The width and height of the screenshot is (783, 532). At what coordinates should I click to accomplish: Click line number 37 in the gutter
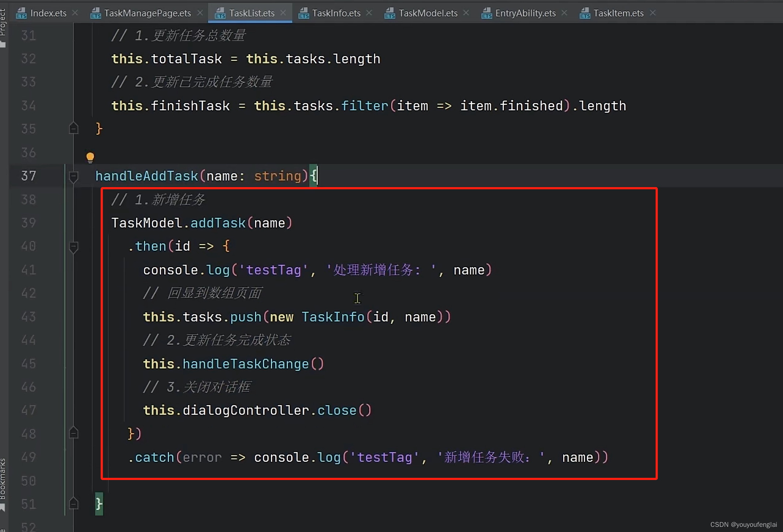(29, 176)
